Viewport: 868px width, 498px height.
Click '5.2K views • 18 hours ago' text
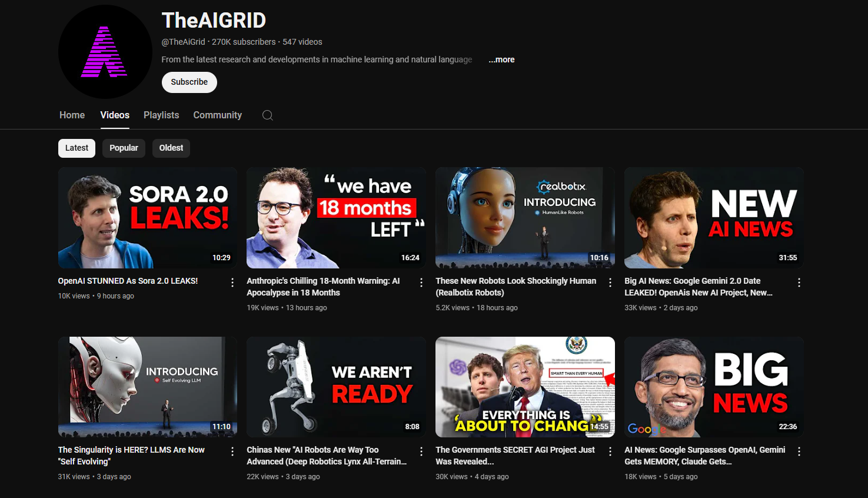point(477,308)
